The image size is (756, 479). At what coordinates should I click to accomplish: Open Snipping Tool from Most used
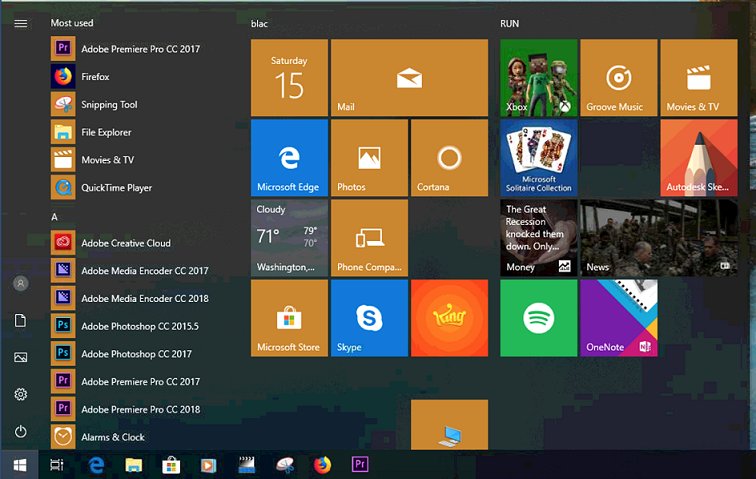click(x=109, y=105)
